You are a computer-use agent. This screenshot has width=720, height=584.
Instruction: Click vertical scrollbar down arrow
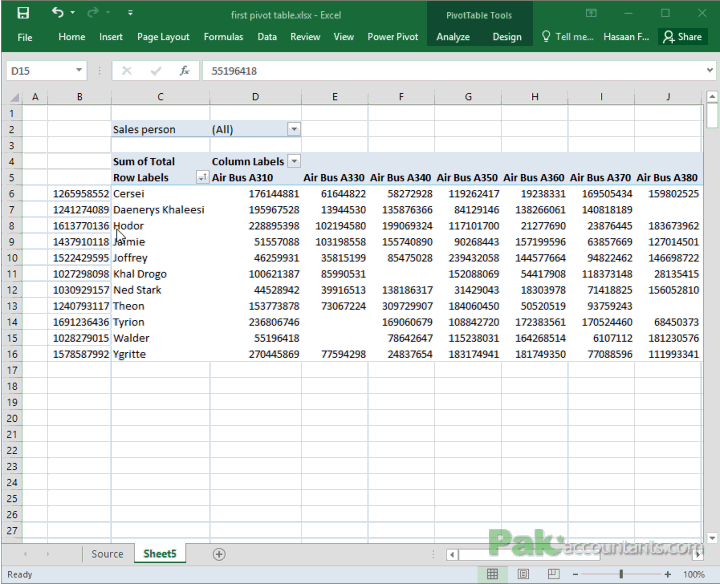(712, 538)
